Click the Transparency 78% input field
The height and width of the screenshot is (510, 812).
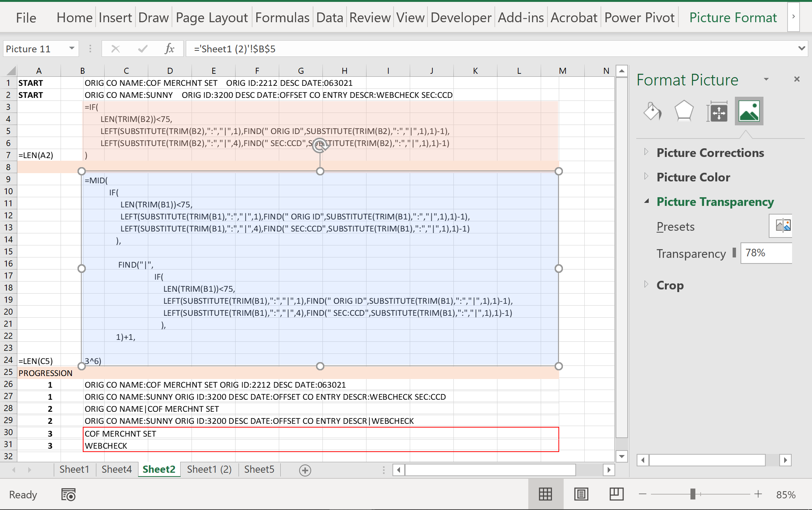[x=766, y=253]
